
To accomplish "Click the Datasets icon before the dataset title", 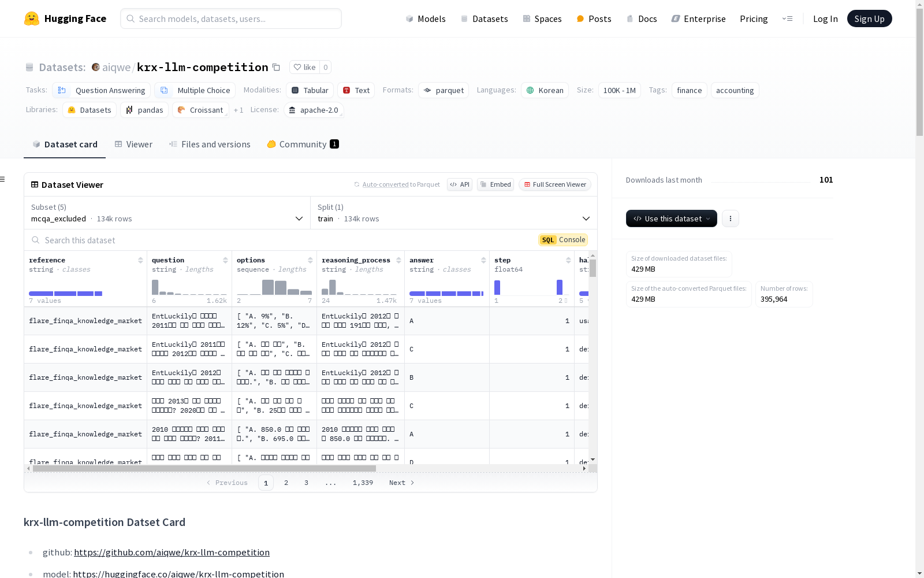I will pos(29,67).
